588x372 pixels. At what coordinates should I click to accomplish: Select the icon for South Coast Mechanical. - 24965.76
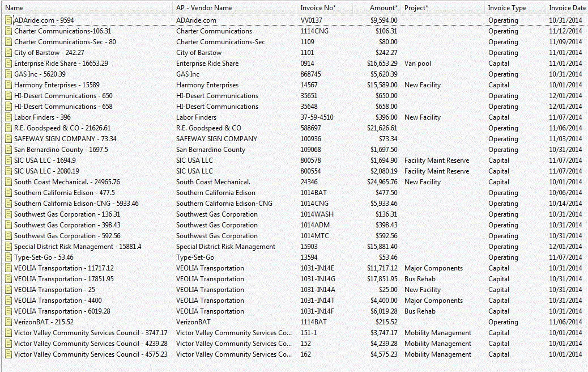tap(8, 182)
